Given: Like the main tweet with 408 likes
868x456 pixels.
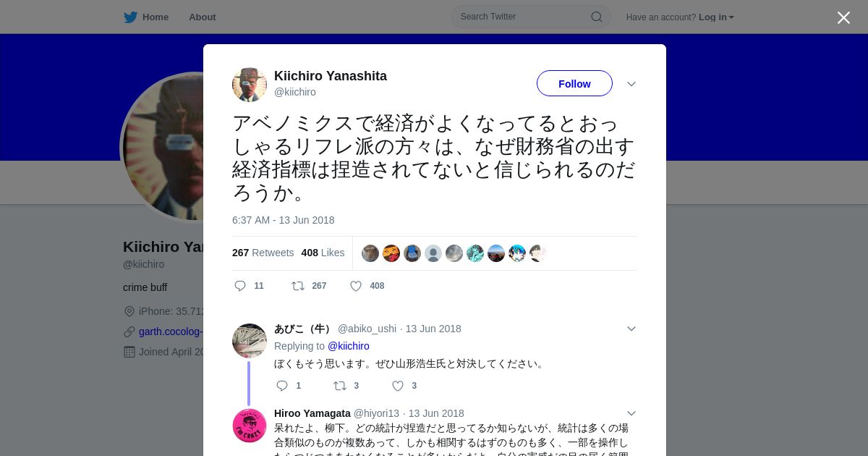Looking at the screenshot, I should [x=356, y=286].
